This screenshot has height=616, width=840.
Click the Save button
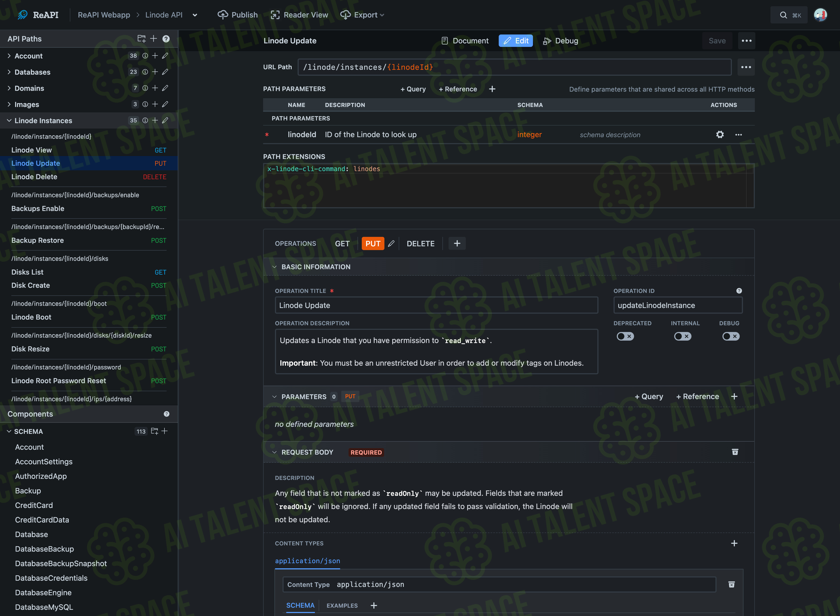click(717, 41)
